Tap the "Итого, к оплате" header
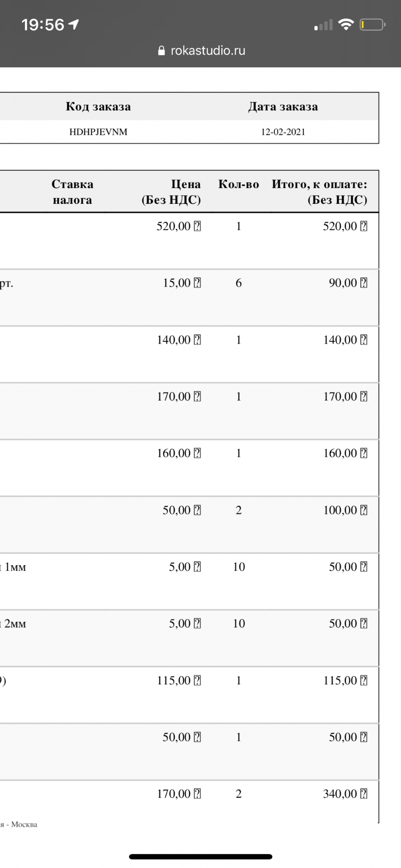 [320, 192]
